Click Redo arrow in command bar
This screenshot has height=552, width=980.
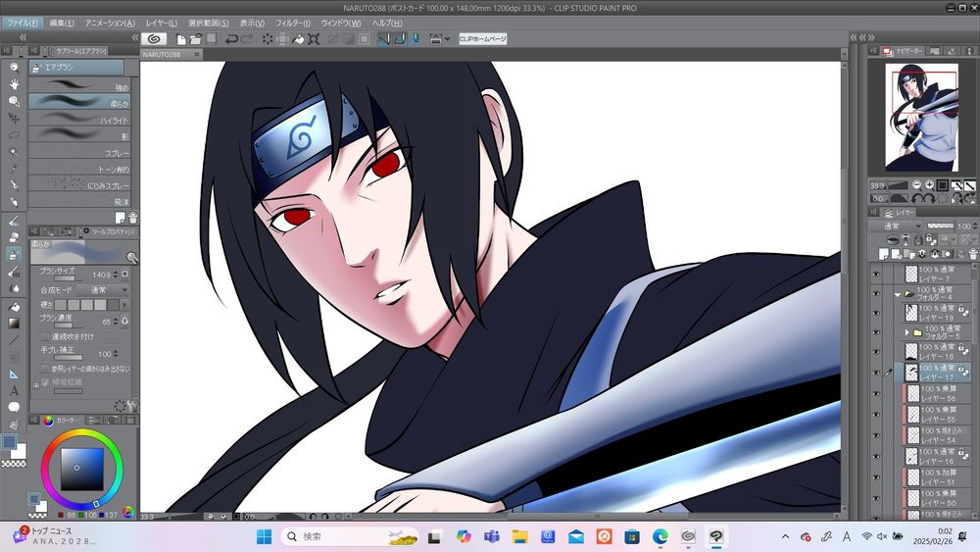click(247, 39)
